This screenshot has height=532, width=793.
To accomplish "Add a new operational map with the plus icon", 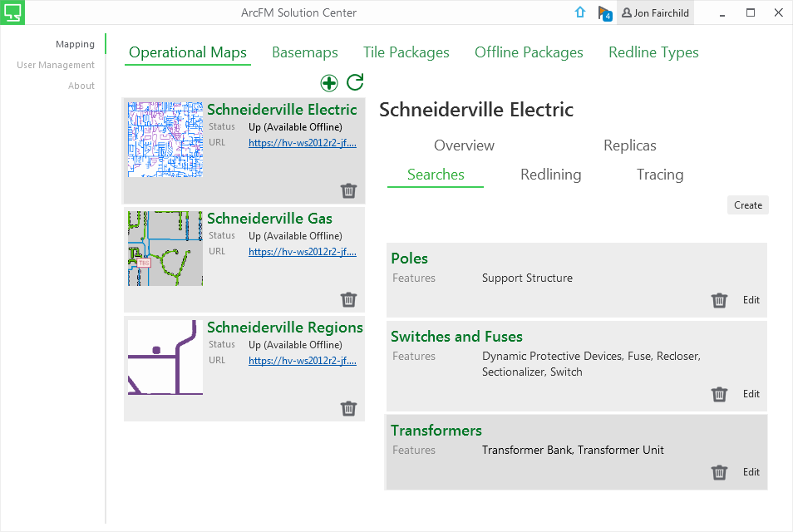I will pyautogui.click(x=329, y=83).
